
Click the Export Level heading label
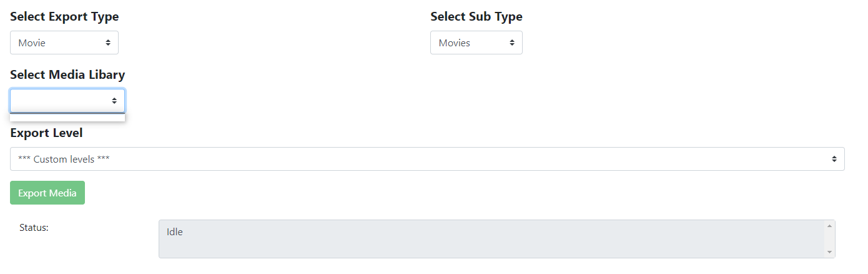coord(46,133)
